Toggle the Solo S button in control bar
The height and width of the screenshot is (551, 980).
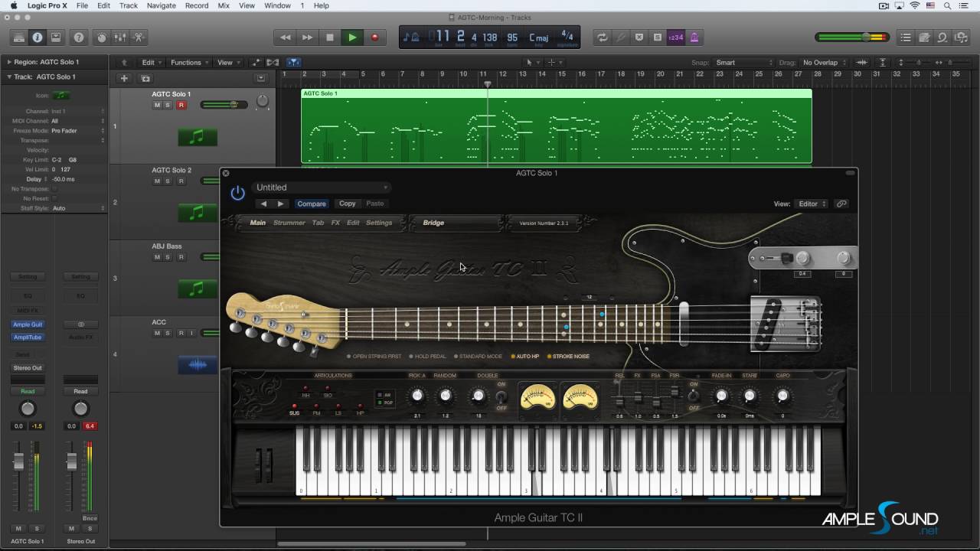pyautogui.click(x=658, y=37)
